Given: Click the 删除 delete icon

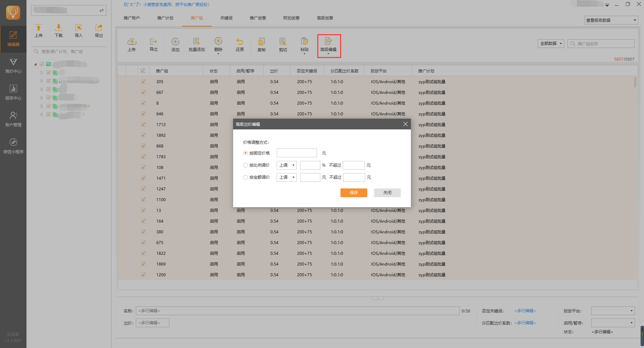Looking at the screenshot, I should [x=218, y=41].
